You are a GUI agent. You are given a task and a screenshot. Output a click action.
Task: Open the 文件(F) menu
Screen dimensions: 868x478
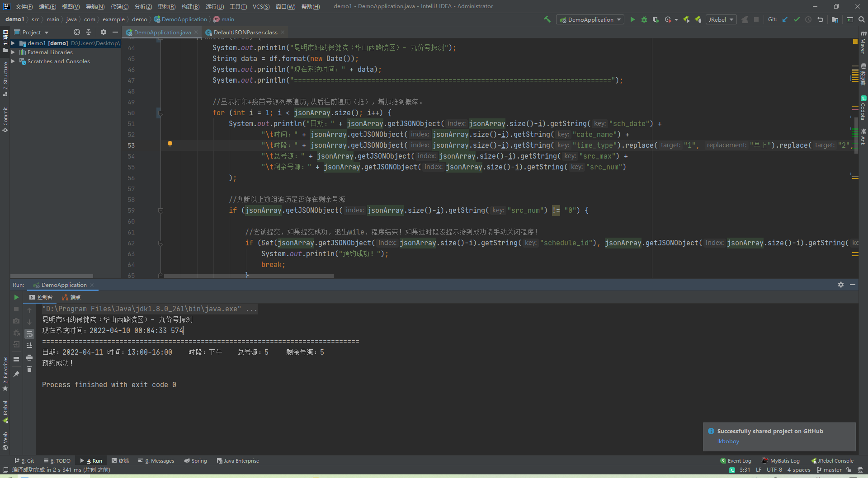point(24,6)
